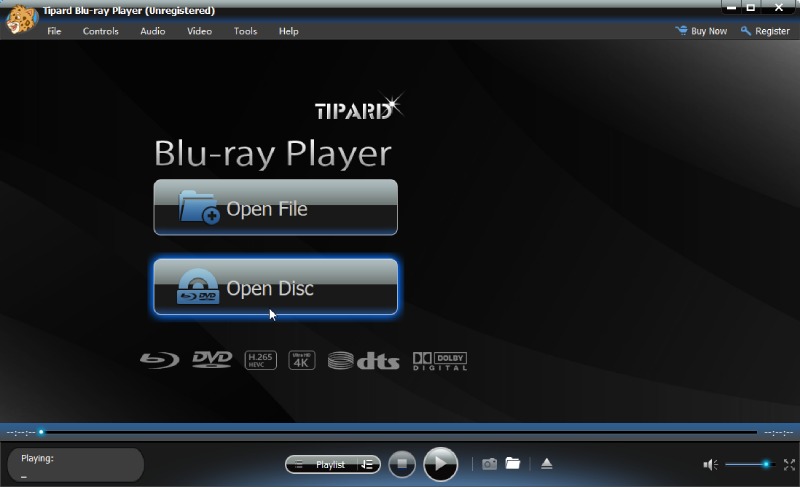The height and width of the screenshot is (487, 800).
Task: Eject the disc with the eject icon
Action: point(546,464)
